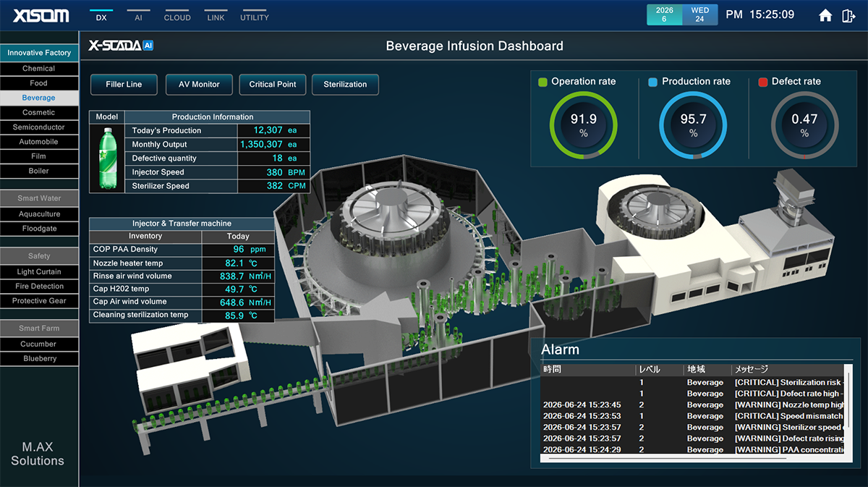Viewport: 868px width, 487px height.
Task: Click the Production rate 95.7% gauge
Action: coord(694,124)
